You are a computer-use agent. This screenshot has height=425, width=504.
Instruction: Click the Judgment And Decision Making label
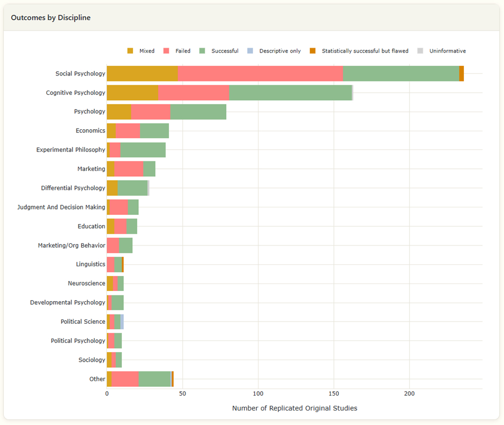tap(61, 207)
